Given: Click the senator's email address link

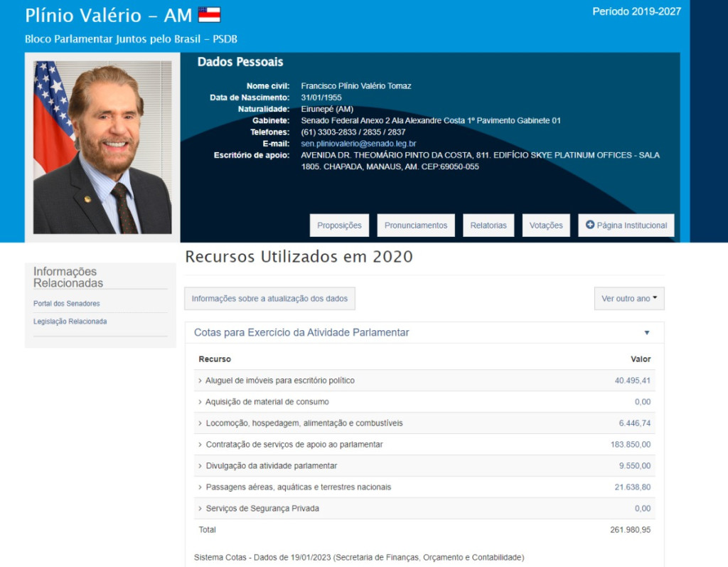Looking at the screenshot, I should [358, 144].
